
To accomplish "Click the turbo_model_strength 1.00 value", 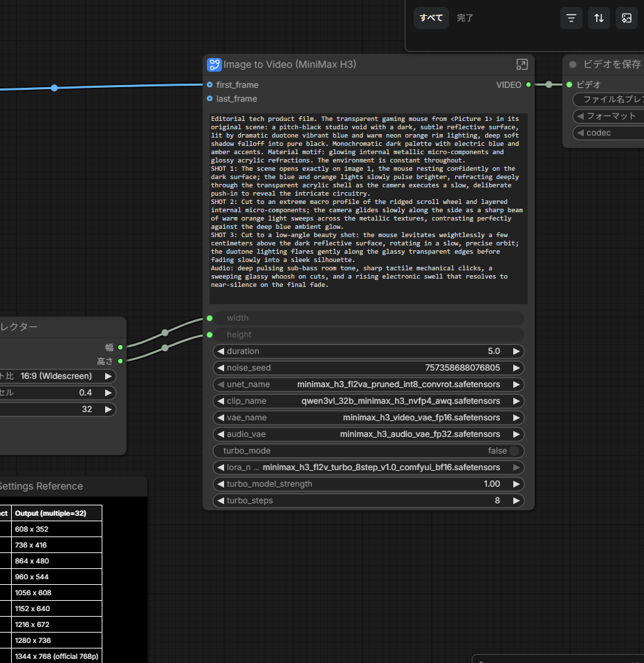I will coord(492,484).
